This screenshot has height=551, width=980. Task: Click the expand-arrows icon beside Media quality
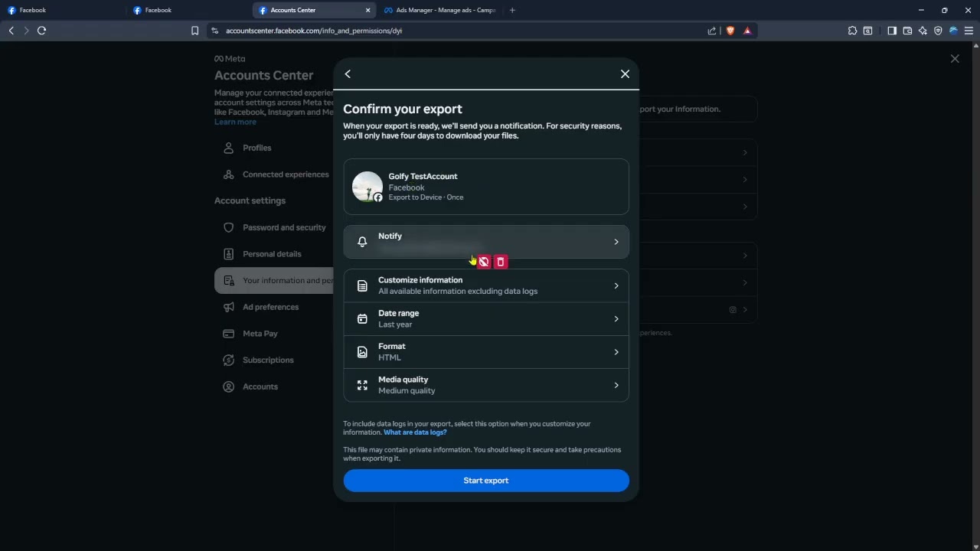pyautogui.click(x=362, y=385)
